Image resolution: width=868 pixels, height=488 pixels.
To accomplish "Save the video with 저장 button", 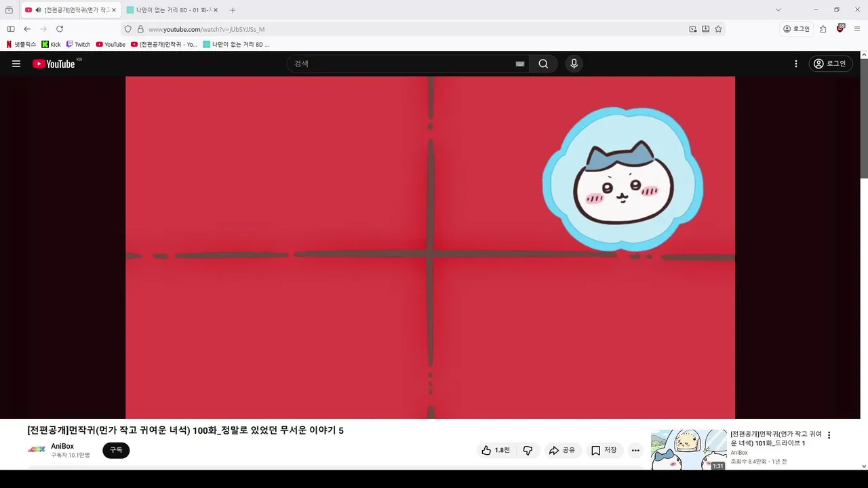I will [604, 450].
